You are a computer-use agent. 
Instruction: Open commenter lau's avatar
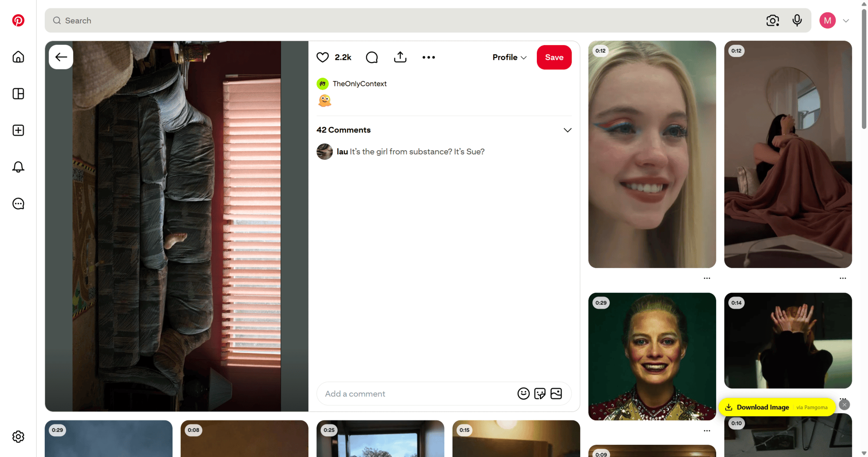[325, 152]
